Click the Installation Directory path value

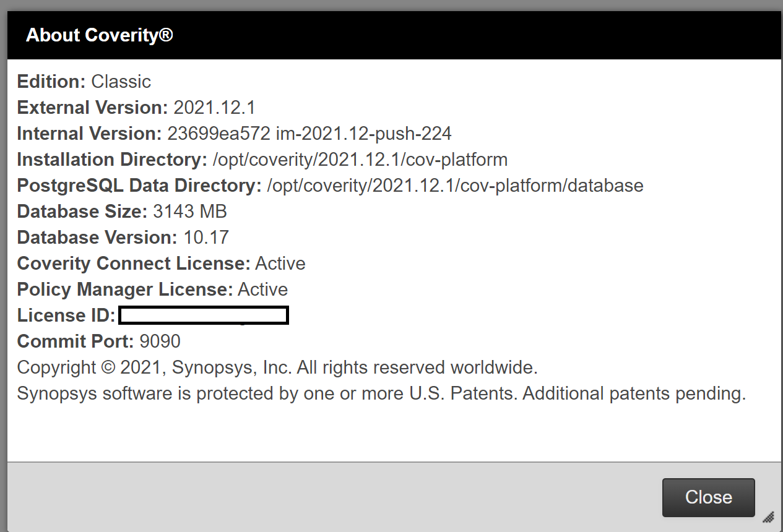pyautogui.click(x=360, y=160)
